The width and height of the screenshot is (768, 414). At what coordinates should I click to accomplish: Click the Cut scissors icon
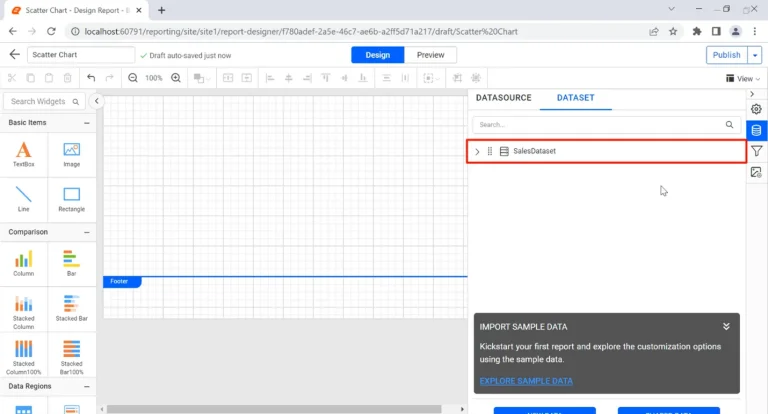tap(12, 78)
